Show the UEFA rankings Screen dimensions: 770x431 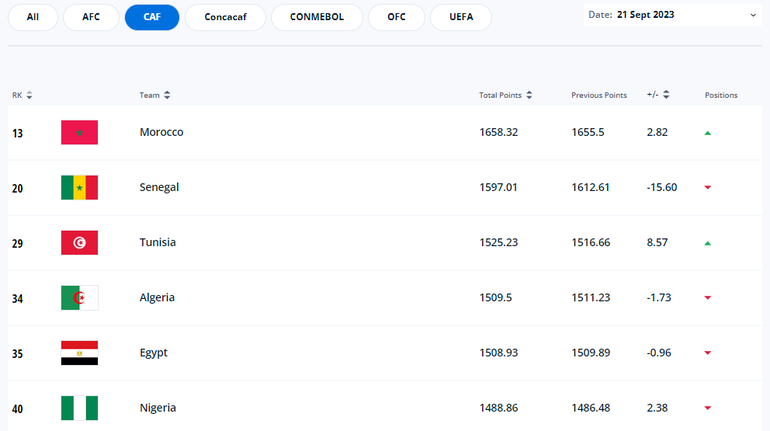tap(461, 17)
